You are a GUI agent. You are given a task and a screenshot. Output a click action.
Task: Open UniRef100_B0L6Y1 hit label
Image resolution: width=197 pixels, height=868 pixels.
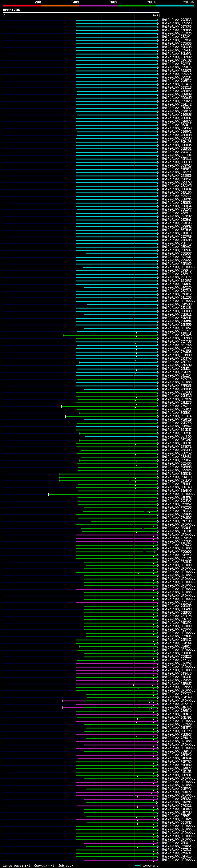click(177, 54)
